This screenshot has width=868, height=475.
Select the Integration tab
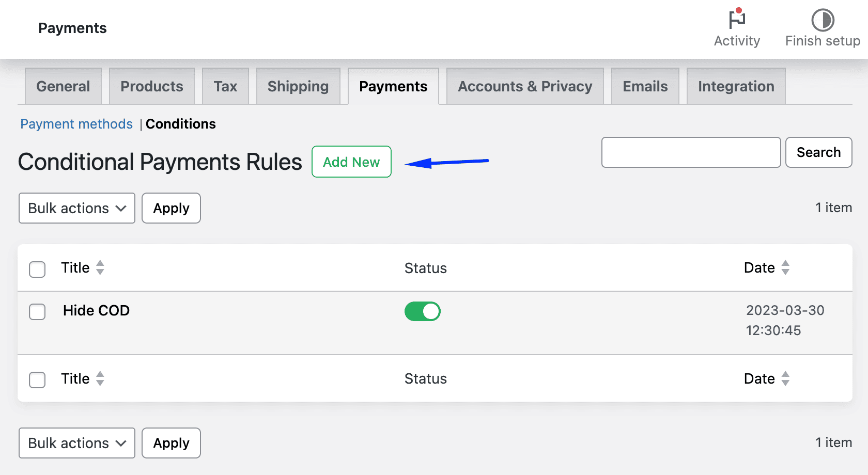coord(736,86)
